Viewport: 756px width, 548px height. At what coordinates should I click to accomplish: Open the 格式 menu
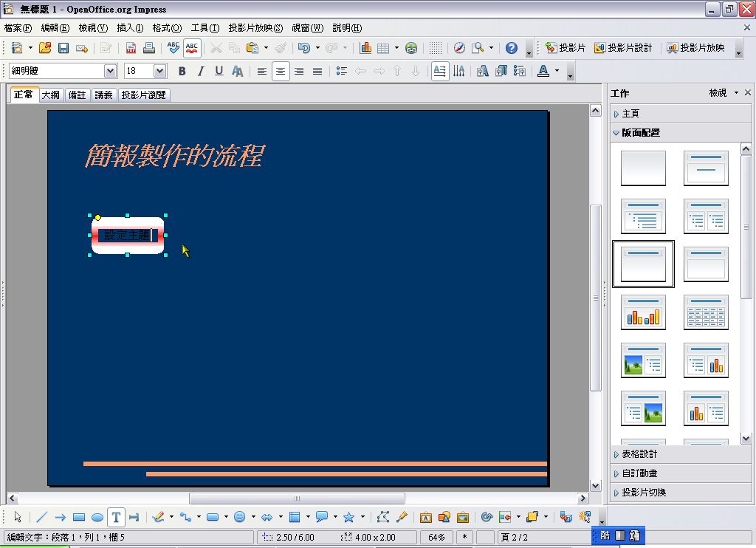tap(167, 28)
